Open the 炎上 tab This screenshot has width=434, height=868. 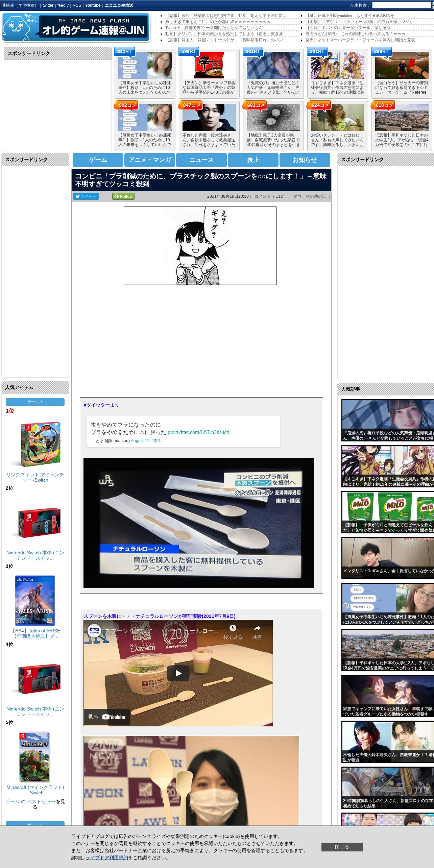click(253, 160)
